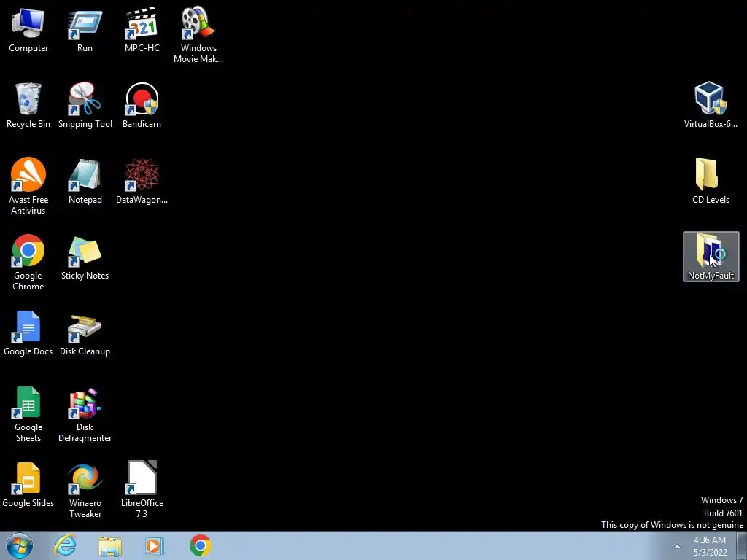This screenshot has width=747, height=560.
Task: Select the CD Levels folder
Action: coord(711,181)
